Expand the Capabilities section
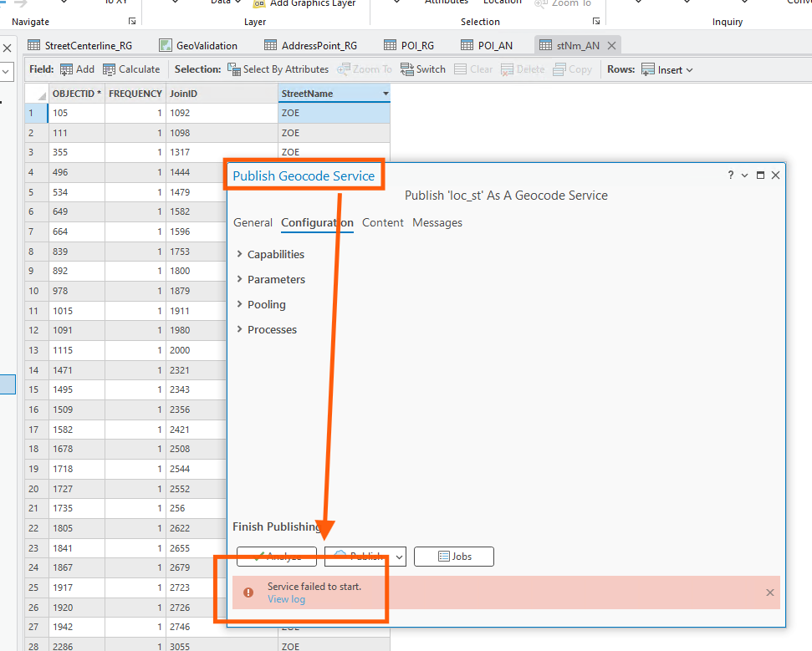Viewport: 812px width, 651px height. click(240, 254)
